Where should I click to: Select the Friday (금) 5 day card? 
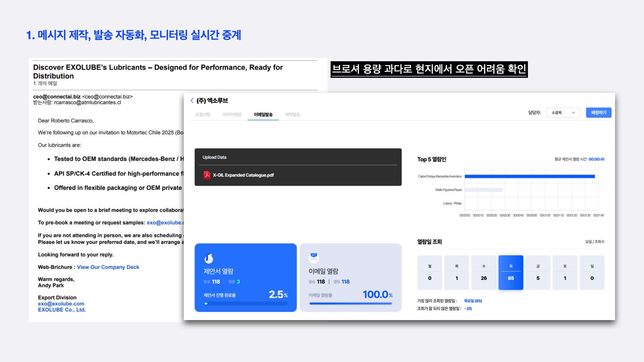[538, 273]
